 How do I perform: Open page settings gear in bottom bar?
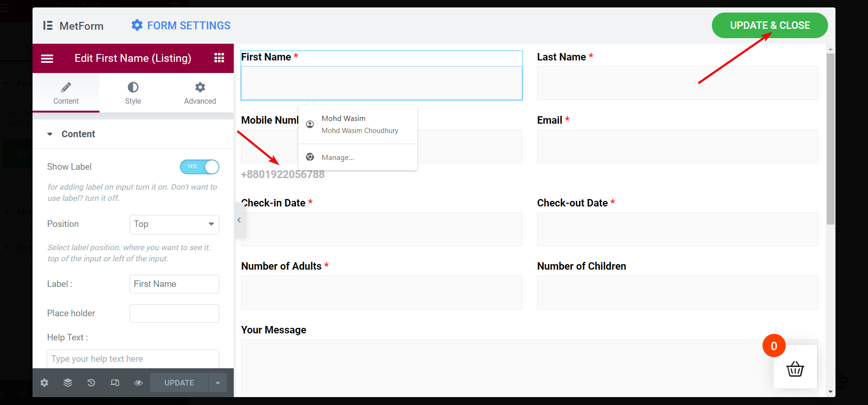click(x=44, y=383)
